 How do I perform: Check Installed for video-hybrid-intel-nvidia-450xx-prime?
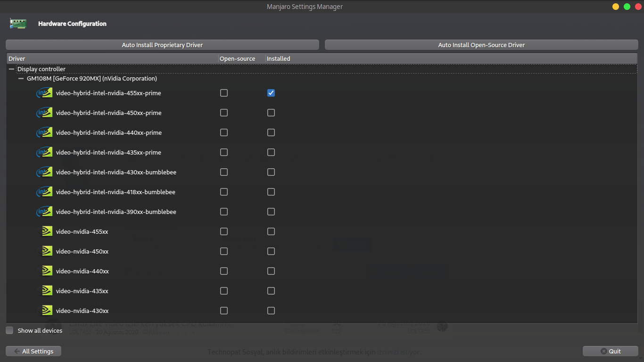271,113
